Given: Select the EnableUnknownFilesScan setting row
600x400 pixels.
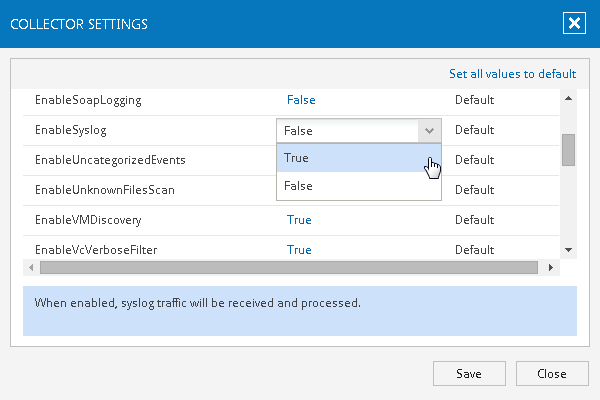Looking at the screenshot, I should (103, 190).
